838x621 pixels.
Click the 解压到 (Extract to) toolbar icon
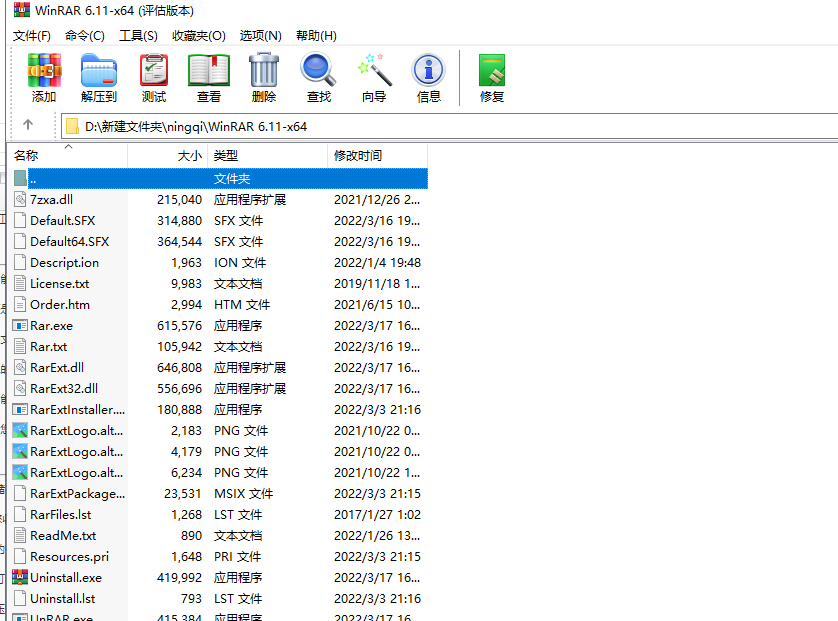pyautogui.click(x=99, y=70)
